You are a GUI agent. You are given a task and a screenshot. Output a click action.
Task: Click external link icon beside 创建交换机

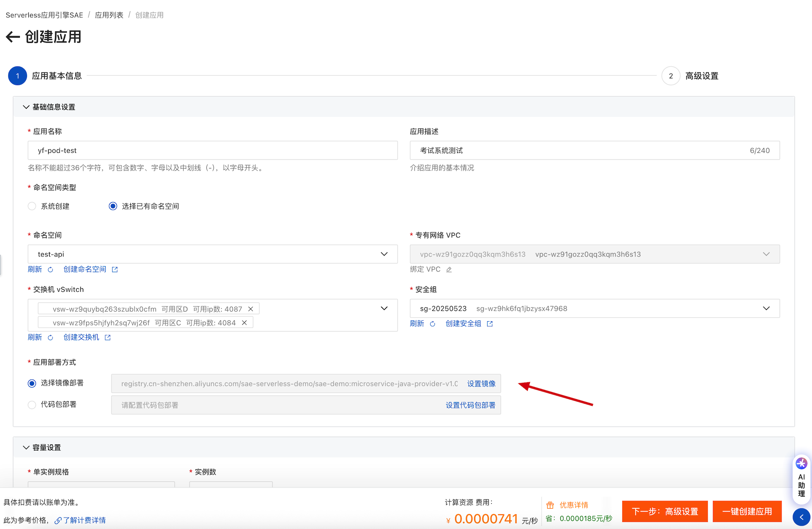[x=108, y=337]
